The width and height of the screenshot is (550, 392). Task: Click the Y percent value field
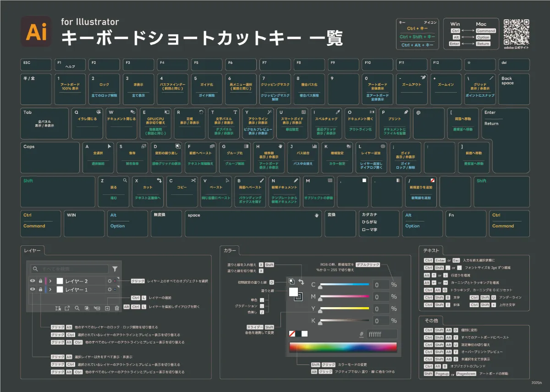pyautogui.click(x=381, y=309)
